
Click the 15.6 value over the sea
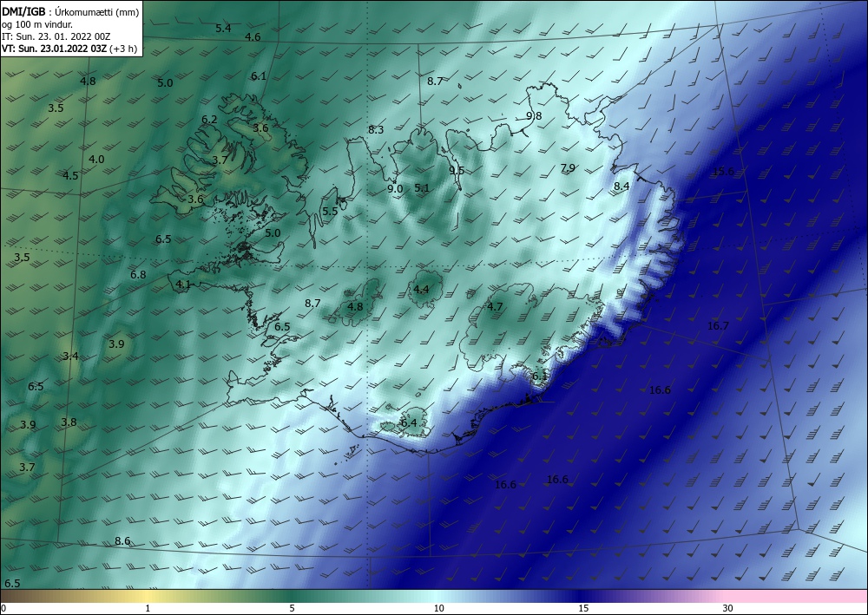click(x=723, y=172)
